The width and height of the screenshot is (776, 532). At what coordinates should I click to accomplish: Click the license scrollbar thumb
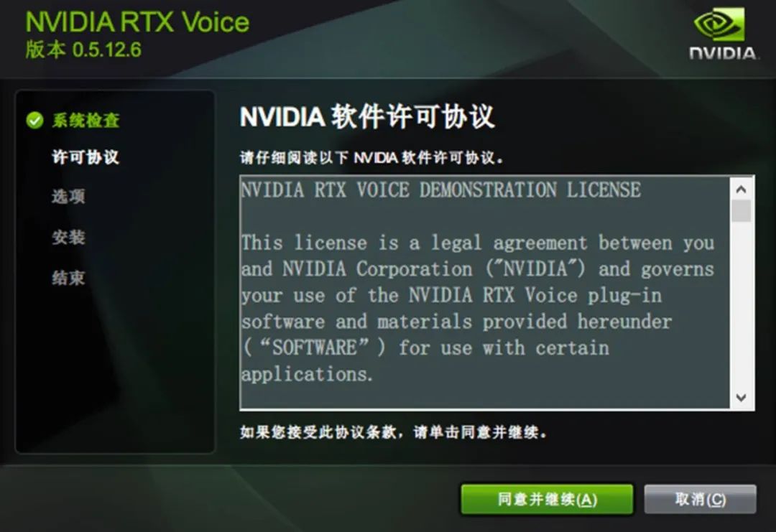741,211
